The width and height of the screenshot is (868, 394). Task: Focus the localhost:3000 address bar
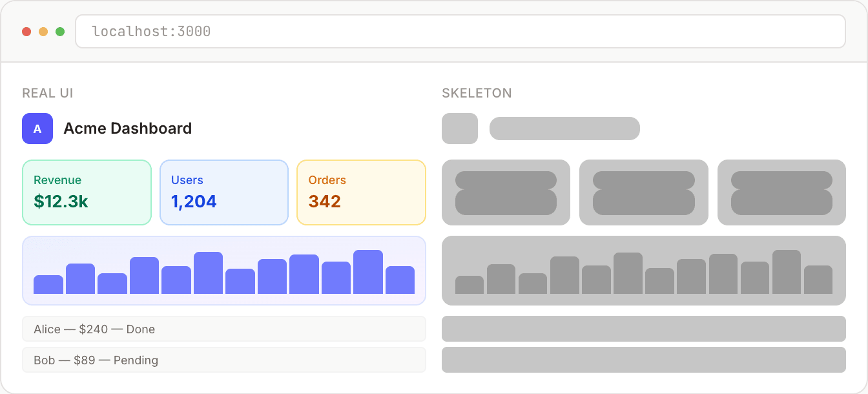[x=460, y=32]
